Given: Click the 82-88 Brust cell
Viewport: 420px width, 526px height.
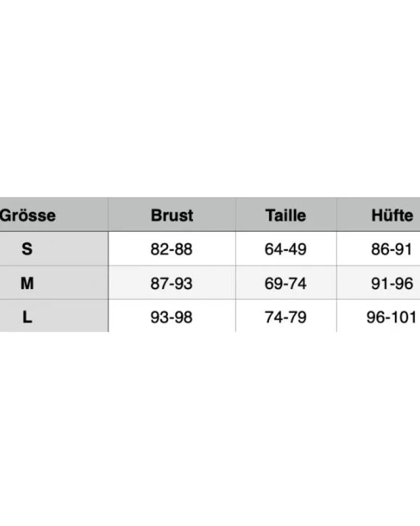Looking at the screenshot, I should tap(171, 249).
